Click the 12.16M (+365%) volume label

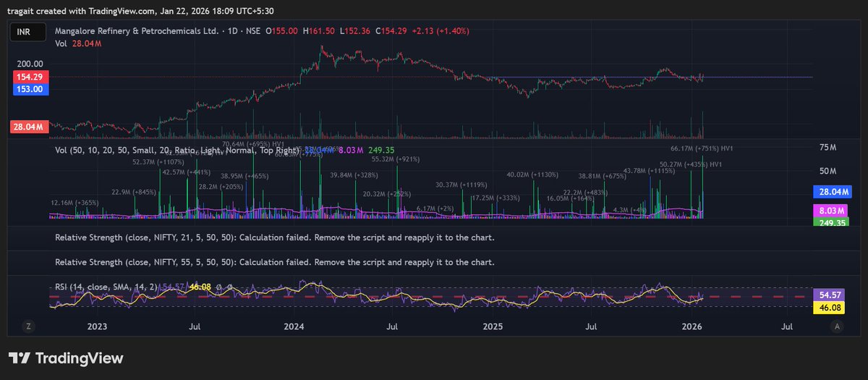(75, 203)
